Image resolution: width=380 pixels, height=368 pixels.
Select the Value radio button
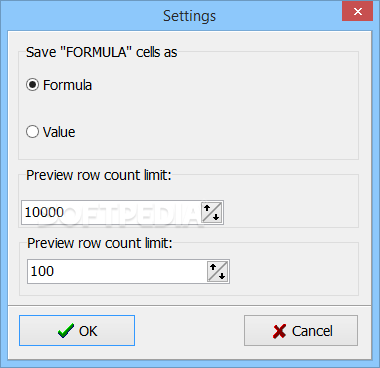32,132
